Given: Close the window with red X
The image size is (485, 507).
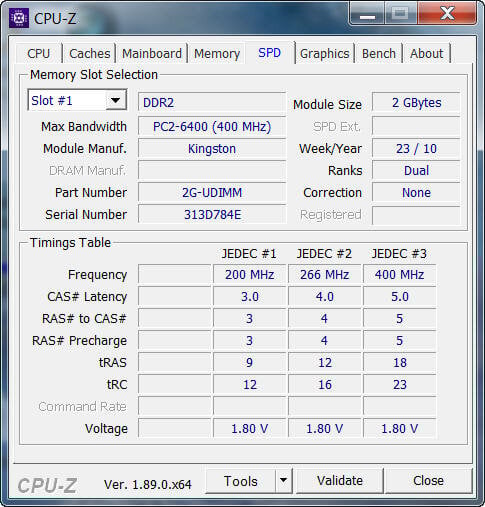Looking at the screenshot, I should (447, 14).
